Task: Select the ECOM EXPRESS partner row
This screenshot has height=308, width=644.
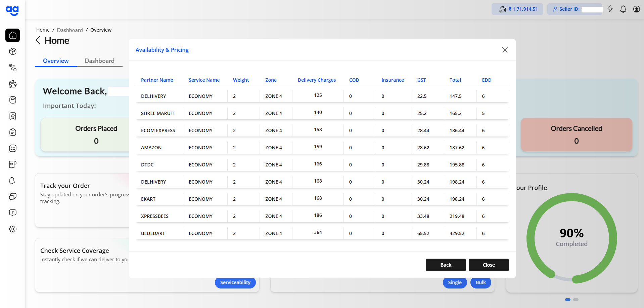Action: click(x=322, y=130)
